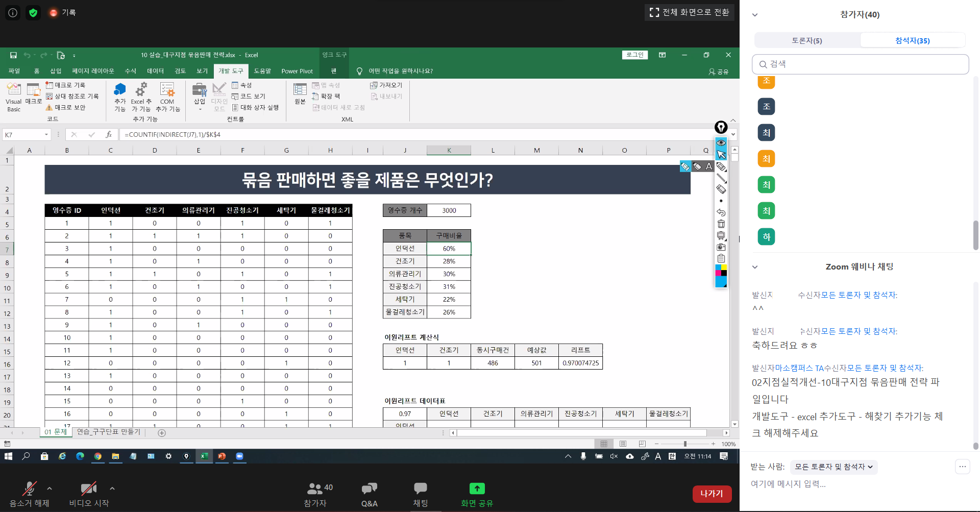This screenshot has width=980, height=512.
Task: Click the more options button in chat
Action: (x=962, y=466)
